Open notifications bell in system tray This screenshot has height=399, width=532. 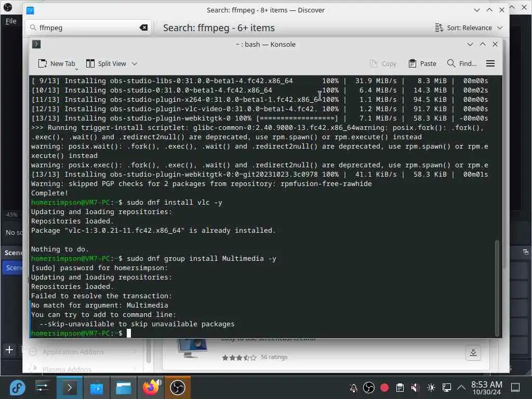coord(353,388)
